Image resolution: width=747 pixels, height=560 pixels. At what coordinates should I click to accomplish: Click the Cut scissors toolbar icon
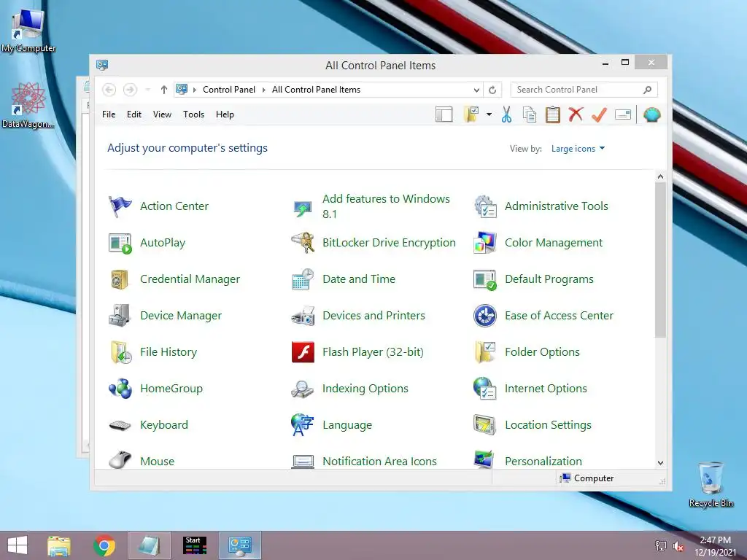point(506,114)
